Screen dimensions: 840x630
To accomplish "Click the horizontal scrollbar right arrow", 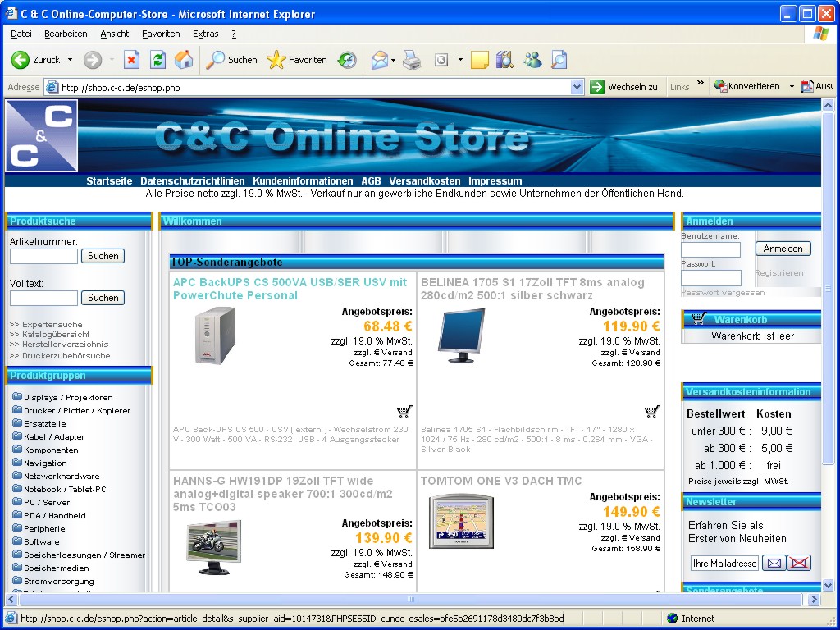I will click(815, 599).
